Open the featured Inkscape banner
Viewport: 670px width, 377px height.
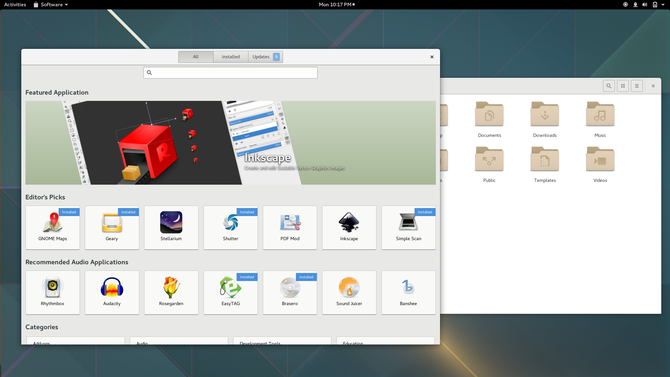point(230,143)
